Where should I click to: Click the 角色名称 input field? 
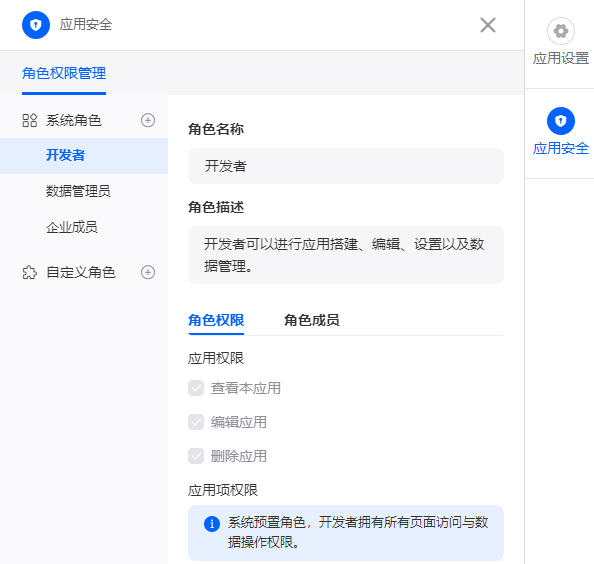point(345,166)
